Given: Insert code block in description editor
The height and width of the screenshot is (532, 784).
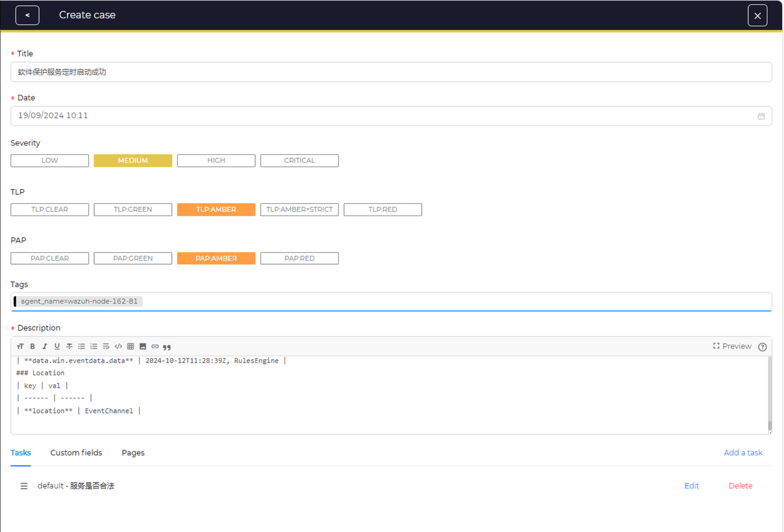Looking at the screenshot, I should pos(118,346).
